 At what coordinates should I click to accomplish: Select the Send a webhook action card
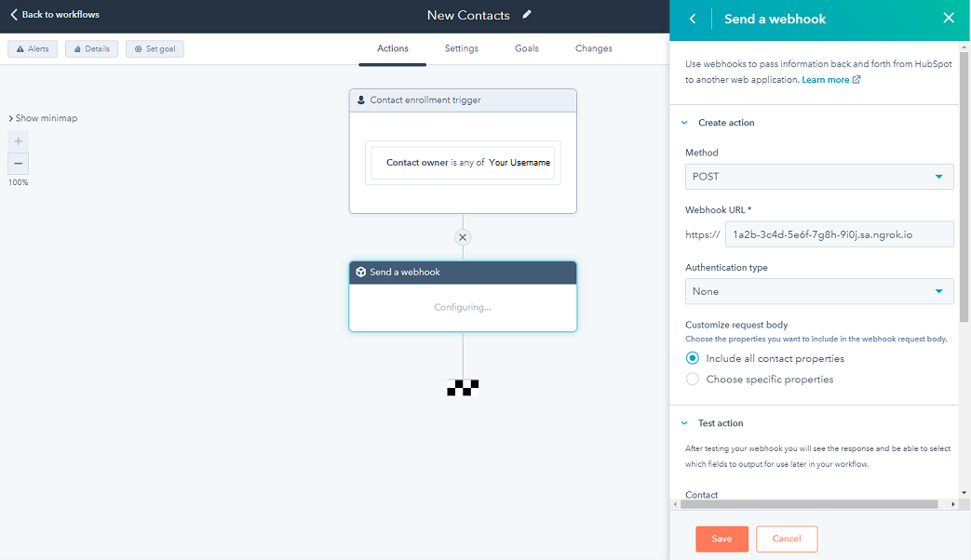click(x=463, y=297)
